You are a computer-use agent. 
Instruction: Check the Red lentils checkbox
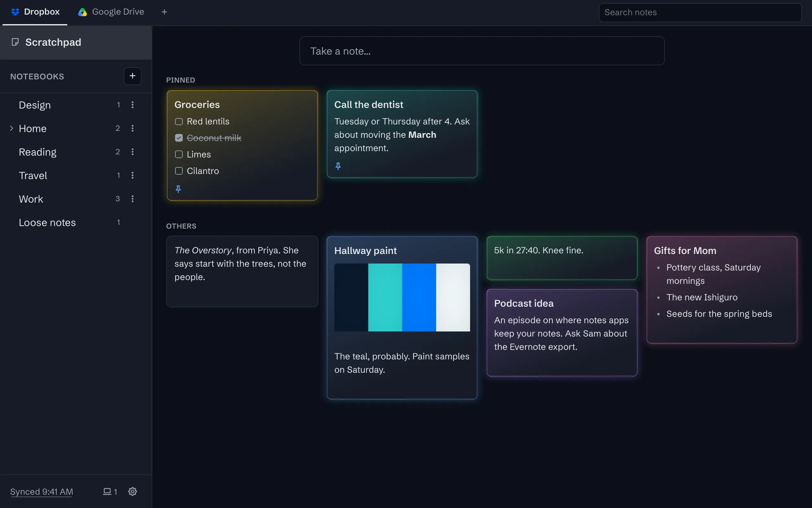coord(179,121)
